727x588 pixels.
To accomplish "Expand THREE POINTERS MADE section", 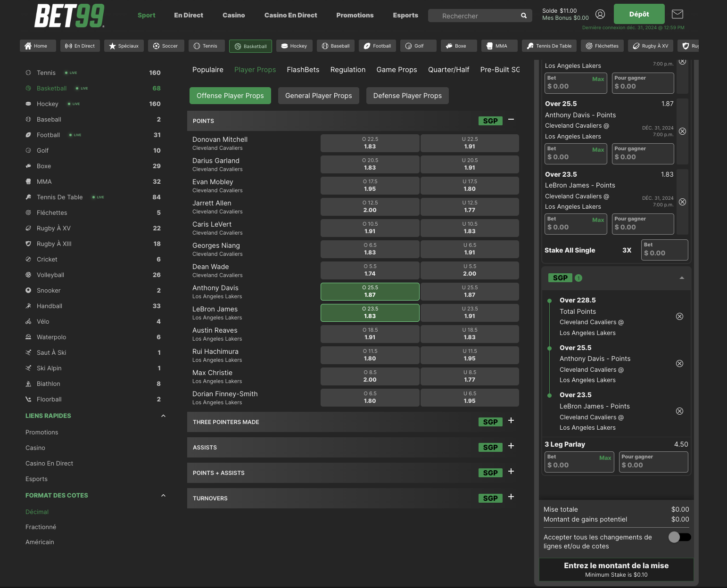I will [x=511, y=420].
